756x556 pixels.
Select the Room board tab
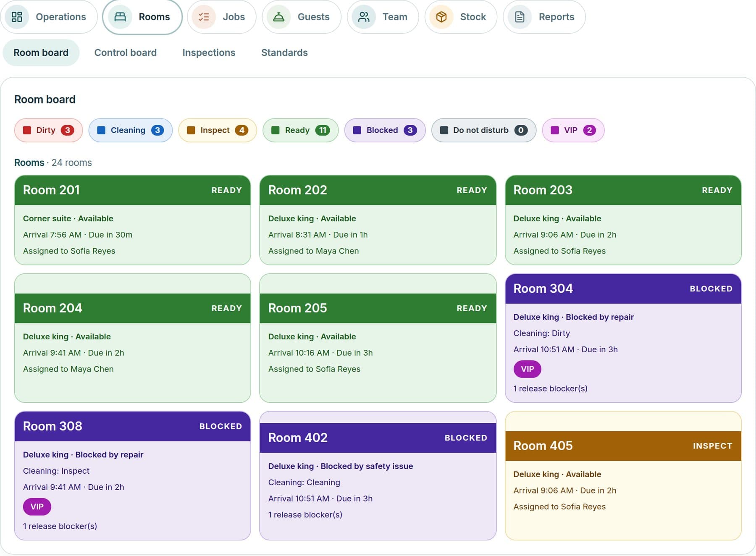[x=41, y=52]
